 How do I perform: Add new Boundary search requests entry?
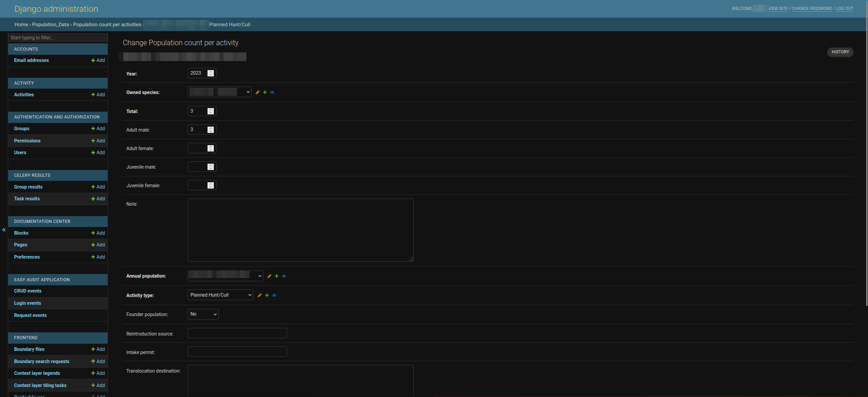(x=98, y=362)
